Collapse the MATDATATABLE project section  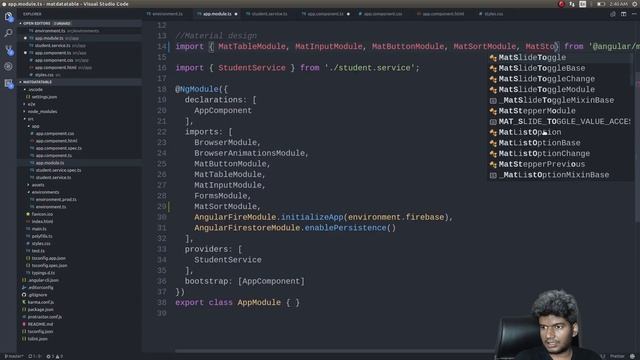pos(80,82)
